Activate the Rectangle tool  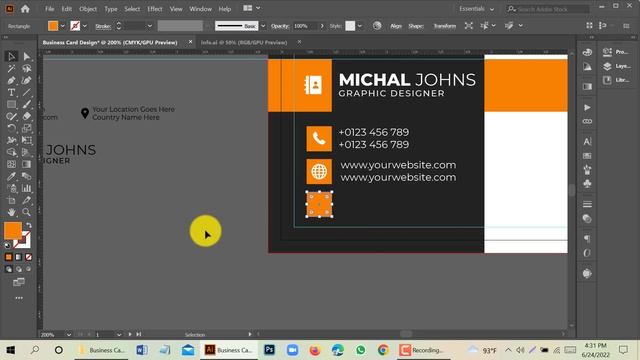11,104
